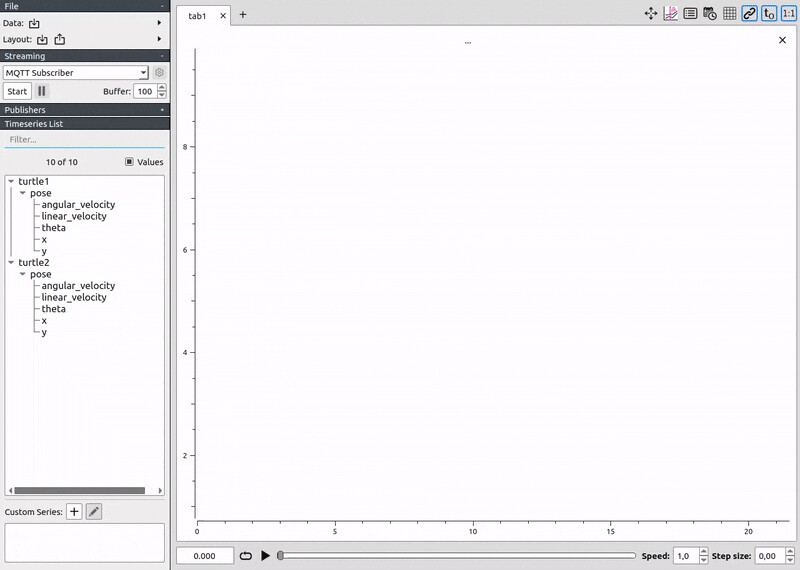Image resolution: width=800 pixels, height=570 pixels.
Task: Click the move/pan arrows toolbar icon
Action: (651, 14)
